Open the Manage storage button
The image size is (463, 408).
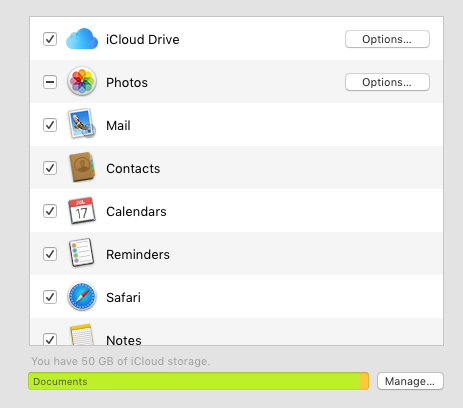(x=410, y=381)
